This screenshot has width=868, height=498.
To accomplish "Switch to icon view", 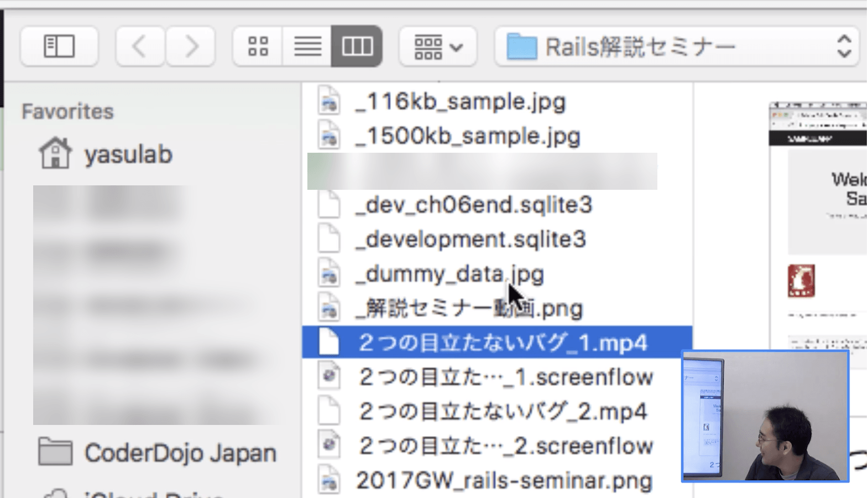I will pos(258,46).
